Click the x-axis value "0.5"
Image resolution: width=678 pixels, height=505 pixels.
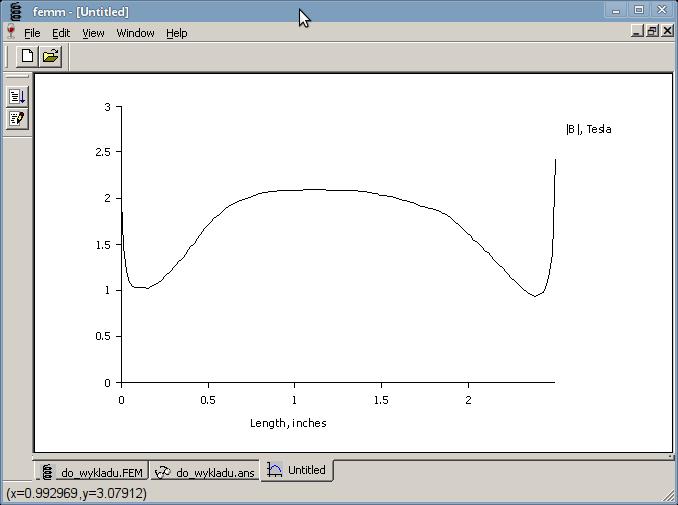(208, 400)
